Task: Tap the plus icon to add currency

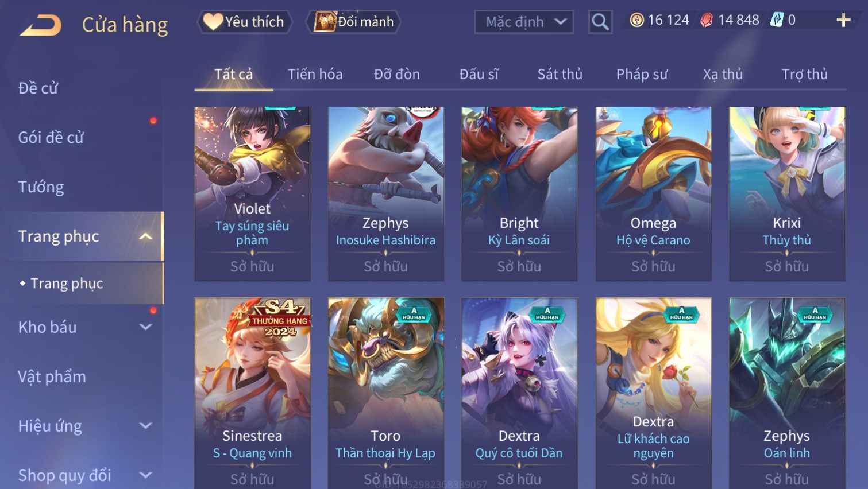Action: pyautogui.click(x=843, y=20)
